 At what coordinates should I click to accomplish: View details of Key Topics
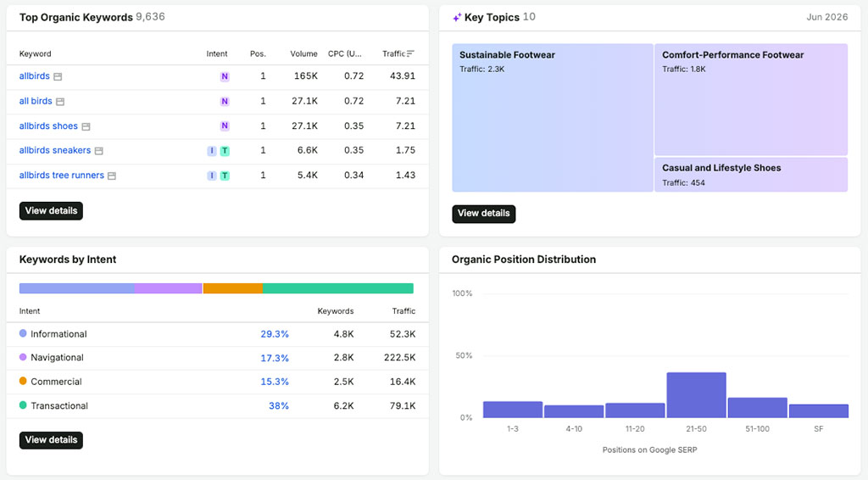pos(484,214)
